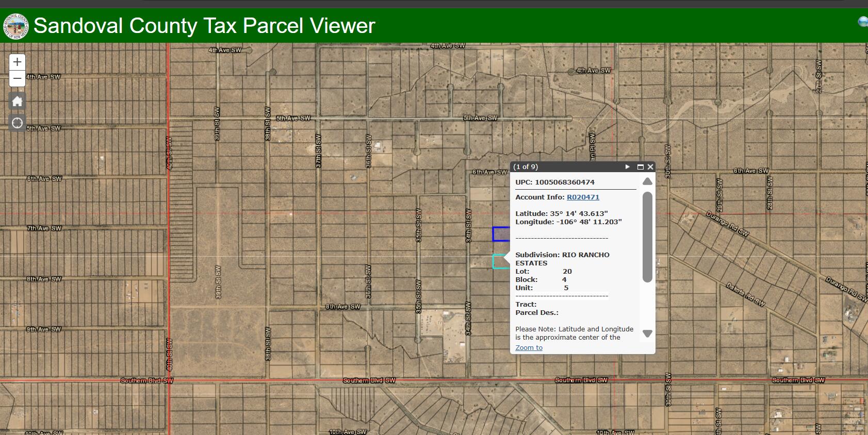868x435 pixels.
Task: Click the Subdivision: RIO RANCHO ESTATES text
Action: 562,259
